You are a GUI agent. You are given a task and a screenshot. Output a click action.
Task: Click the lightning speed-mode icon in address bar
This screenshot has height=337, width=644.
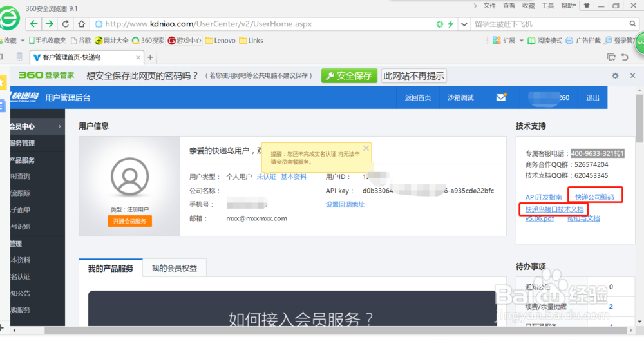(451, 24)
